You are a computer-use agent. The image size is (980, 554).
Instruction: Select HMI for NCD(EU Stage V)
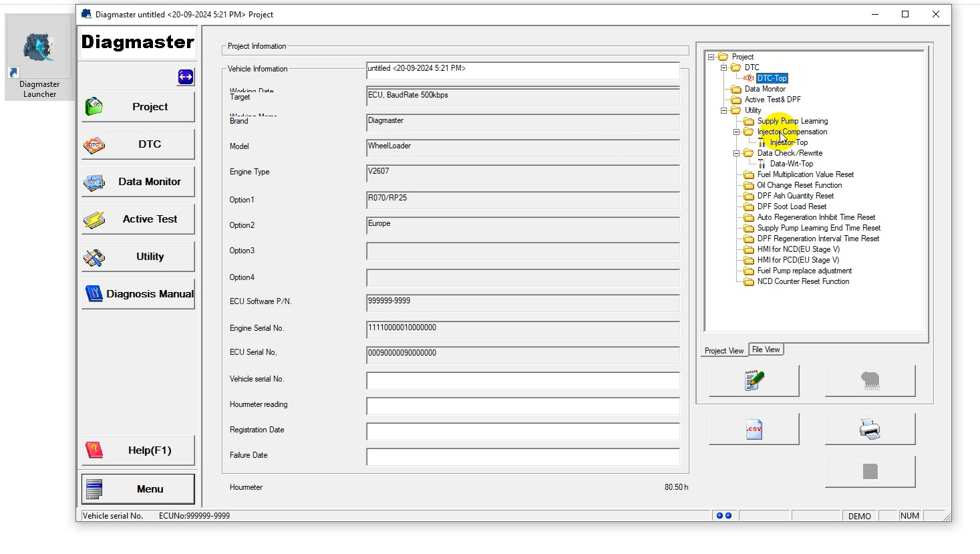pyautogui.click(x=798, y=249)
